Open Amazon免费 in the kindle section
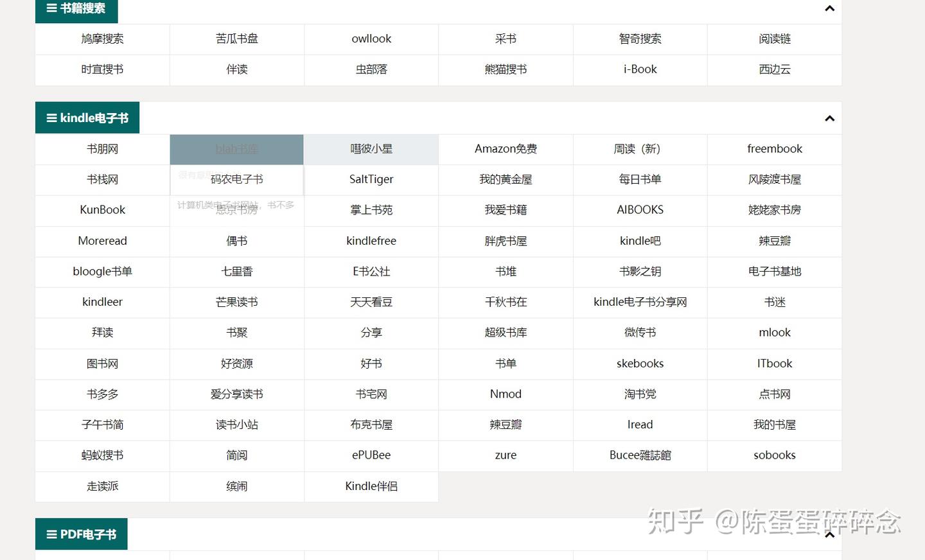 [x=506, y=149]
